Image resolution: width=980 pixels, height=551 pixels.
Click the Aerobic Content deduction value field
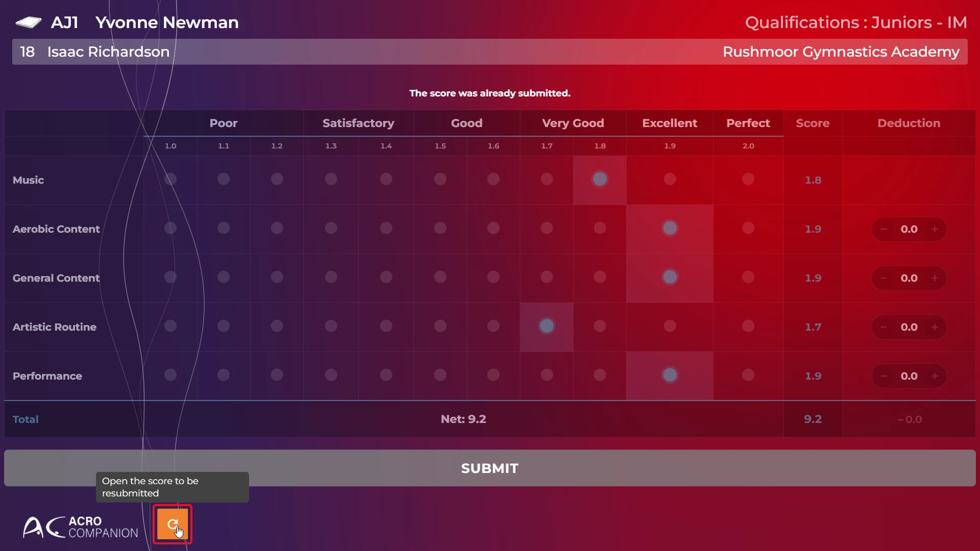[x=909, y=229]
